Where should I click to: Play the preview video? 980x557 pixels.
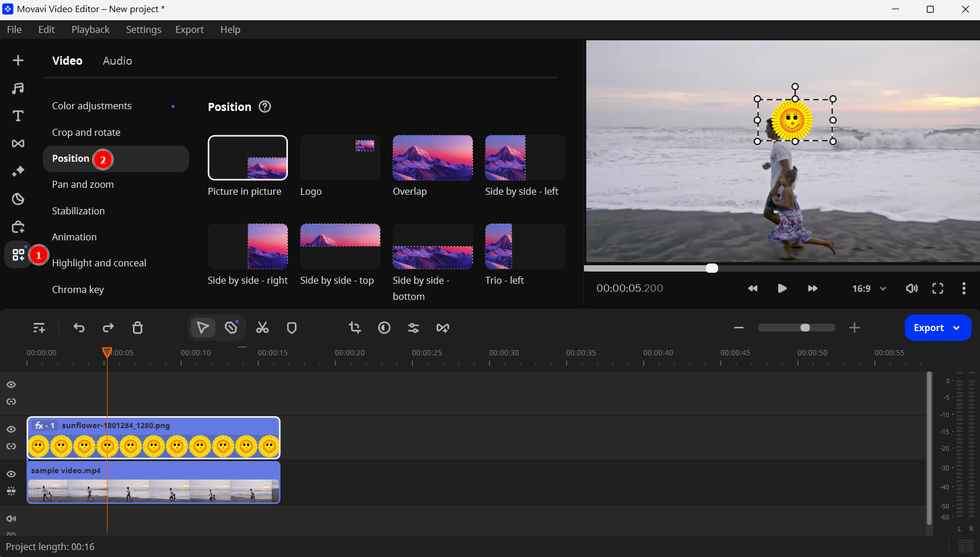(782, 288)
